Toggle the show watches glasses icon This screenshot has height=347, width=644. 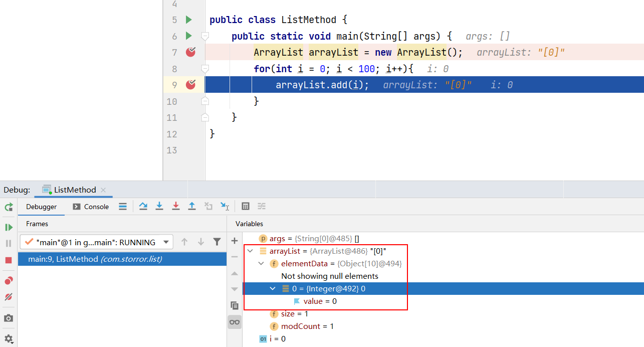[x=235, y=322]
